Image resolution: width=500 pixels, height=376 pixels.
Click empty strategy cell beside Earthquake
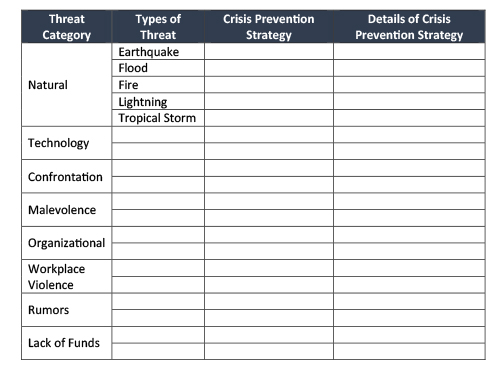coord(269,52)
